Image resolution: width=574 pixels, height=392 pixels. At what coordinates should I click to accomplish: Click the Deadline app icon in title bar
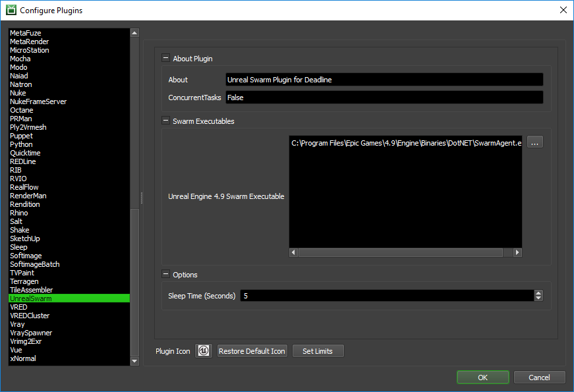(x=11, y=10)
